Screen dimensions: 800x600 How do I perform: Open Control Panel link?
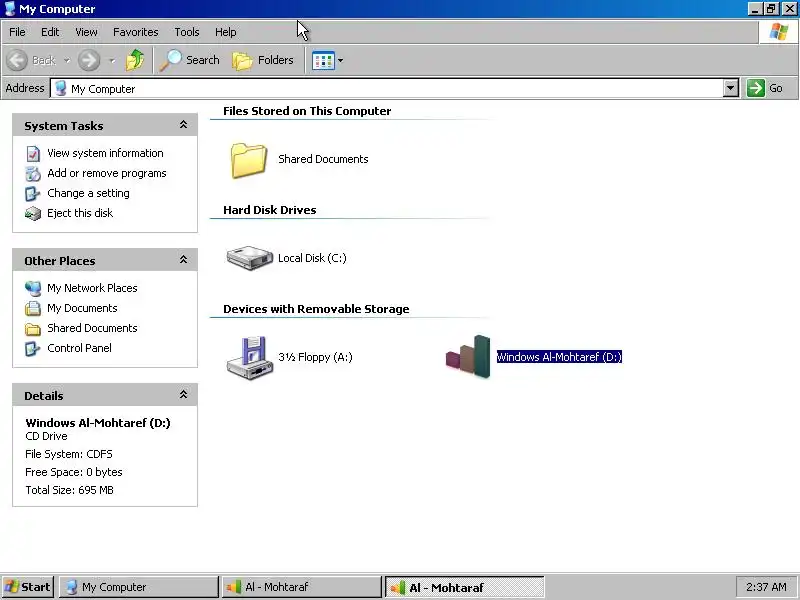pyautogui.click(x=79, y=347)
